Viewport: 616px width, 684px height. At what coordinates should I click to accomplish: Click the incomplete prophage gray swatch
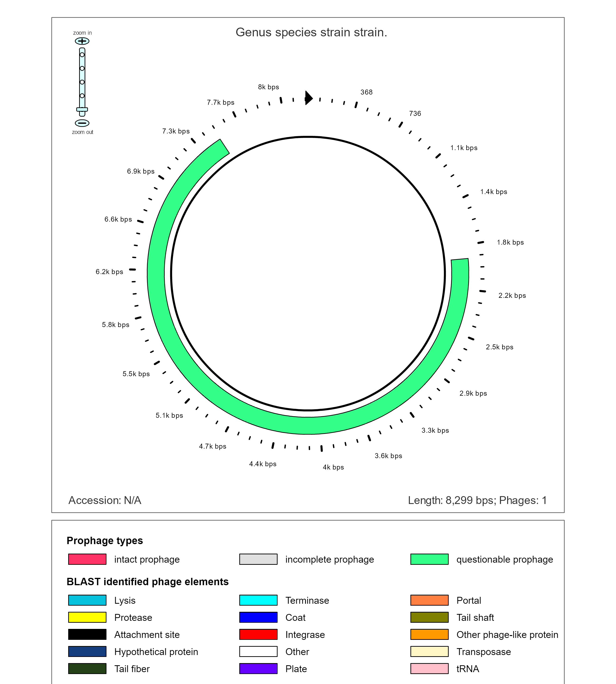coord(258,559)
